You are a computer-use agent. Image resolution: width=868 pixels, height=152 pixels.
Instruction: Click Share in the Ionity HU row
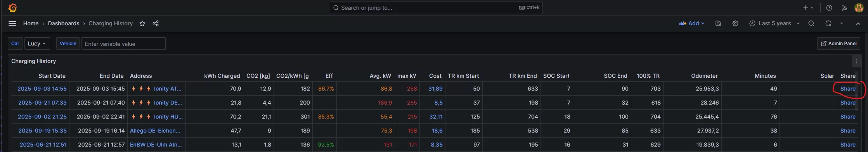(x=848, y=117)
